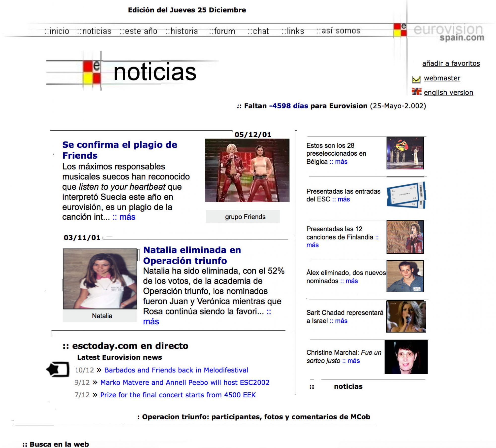496x448 pixels.
Task: Open Prize for the final concert article
Action: (178, 395)
